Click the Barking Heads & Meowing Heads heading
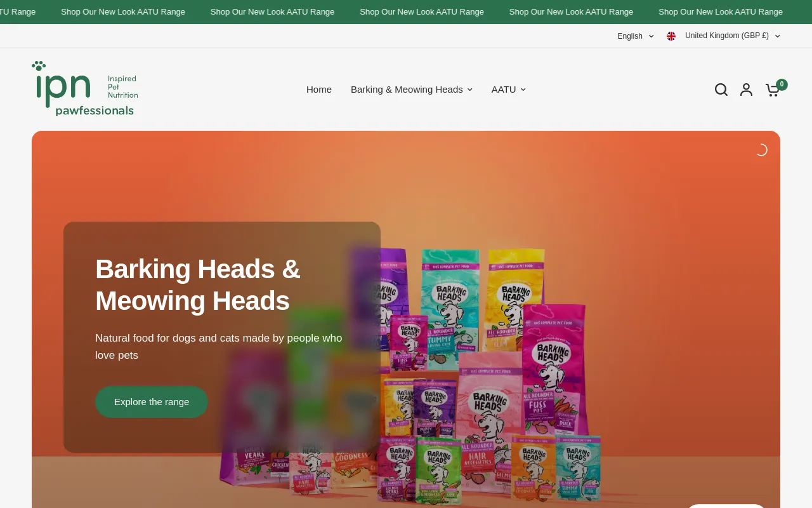 click(197, 285)
